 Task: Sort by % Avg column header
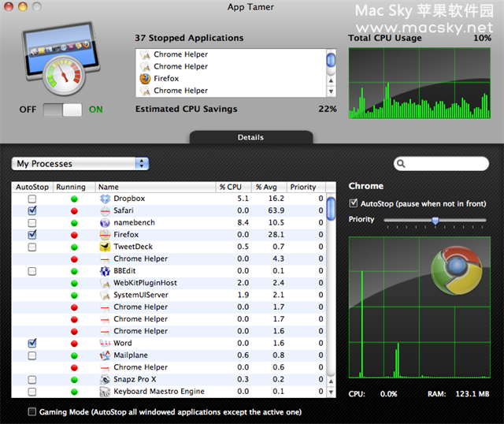269,188
